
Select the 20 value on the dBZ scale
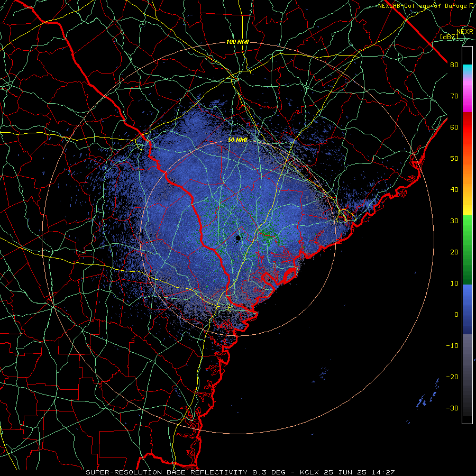click(x=454, y=252)
